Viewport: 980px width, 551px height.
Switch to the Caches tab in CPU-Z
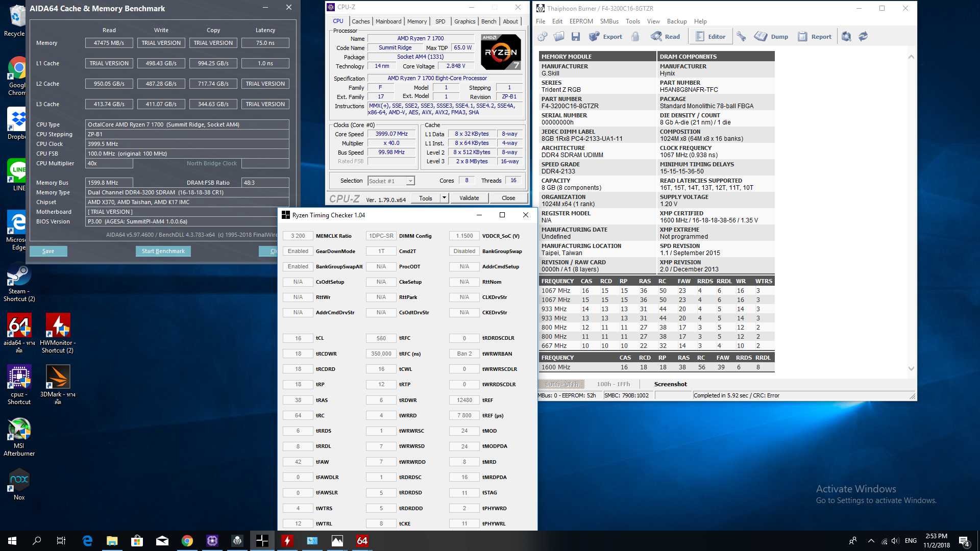pyautogui.click(x=360, y=21)
